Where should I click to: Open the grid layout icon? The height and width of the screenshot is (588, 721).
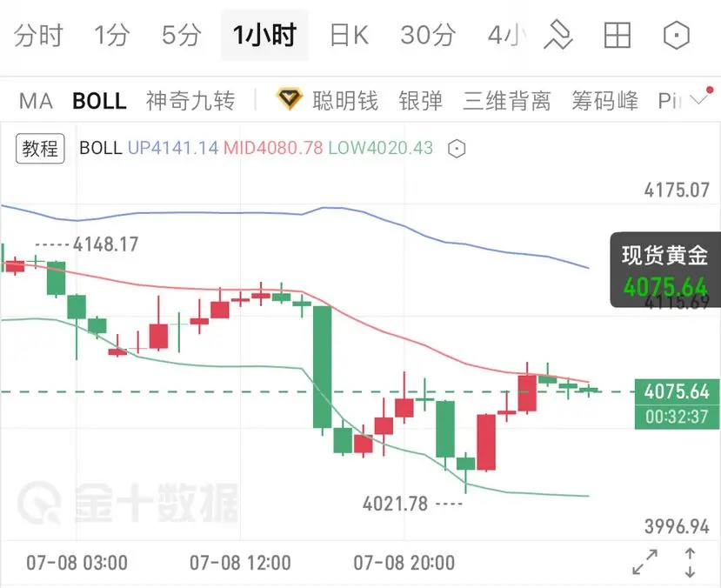[x=618, y=35]
